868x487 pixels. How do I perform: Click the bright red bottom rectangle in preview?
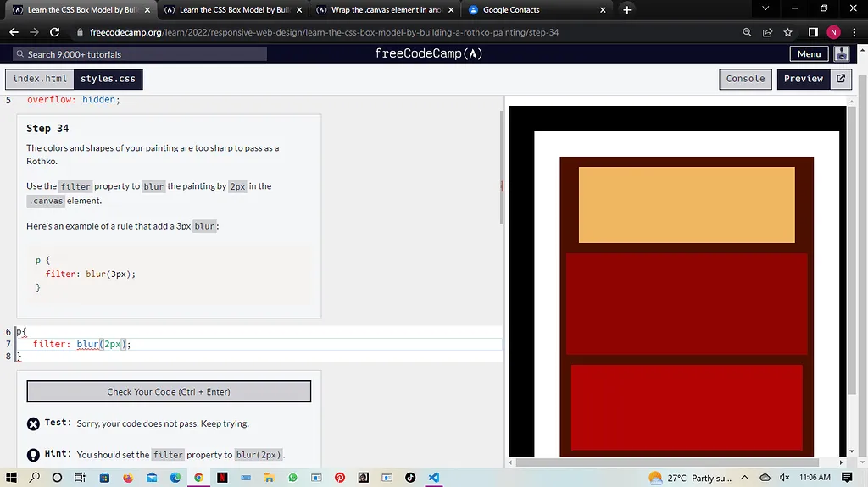(687, 407)
